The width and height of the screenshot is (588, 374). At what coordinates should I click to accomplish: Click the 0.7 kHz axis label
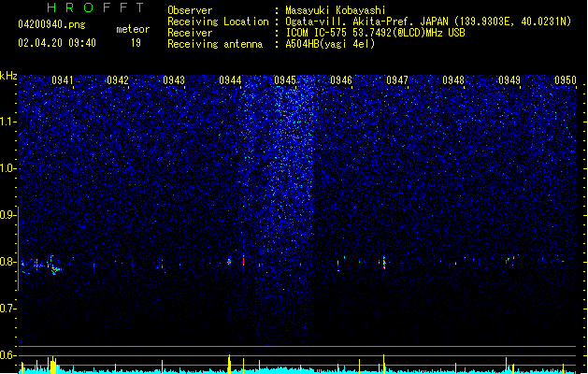[7, 309]
